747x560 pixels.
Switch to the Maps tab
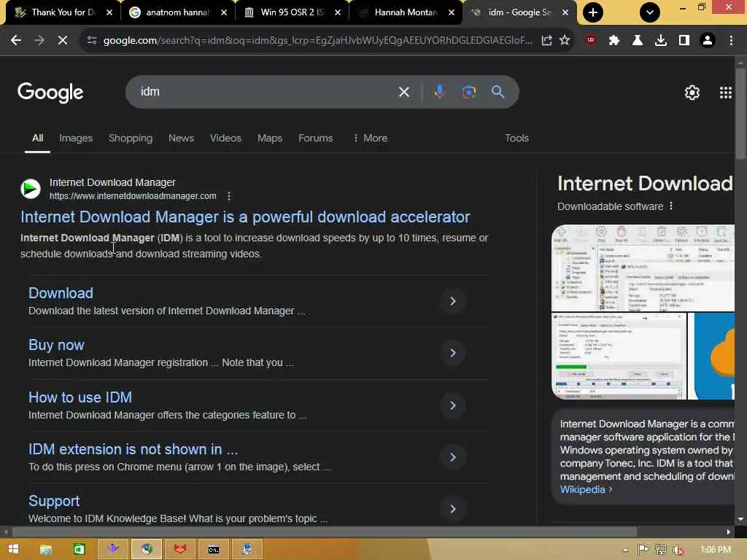270,138
